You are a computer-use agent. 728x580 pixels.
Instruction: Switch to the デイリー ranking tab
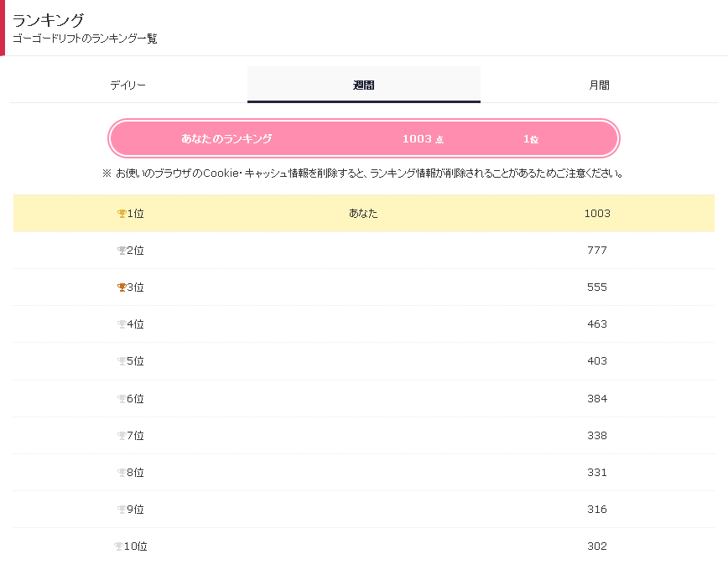click(128, 85)
